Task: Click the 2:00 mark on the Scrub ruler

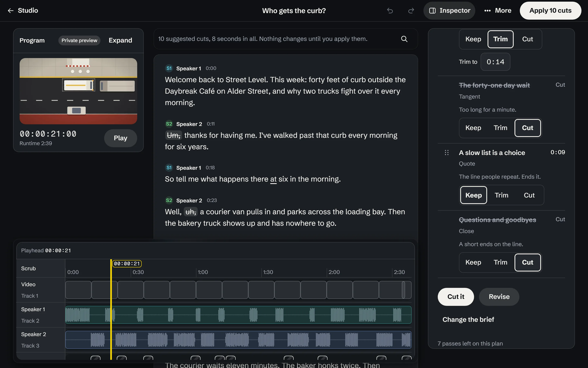Action: click(334, 272)
